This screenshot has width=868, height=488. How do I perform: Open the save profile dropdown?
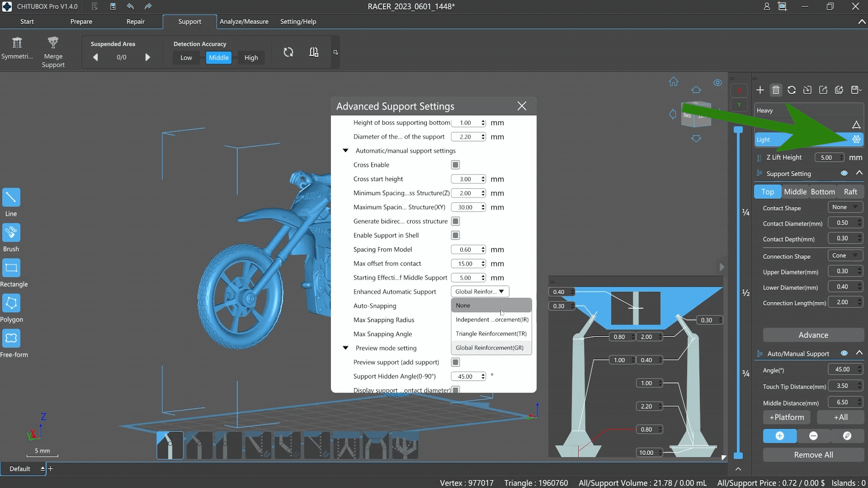[x=856, y=90]
